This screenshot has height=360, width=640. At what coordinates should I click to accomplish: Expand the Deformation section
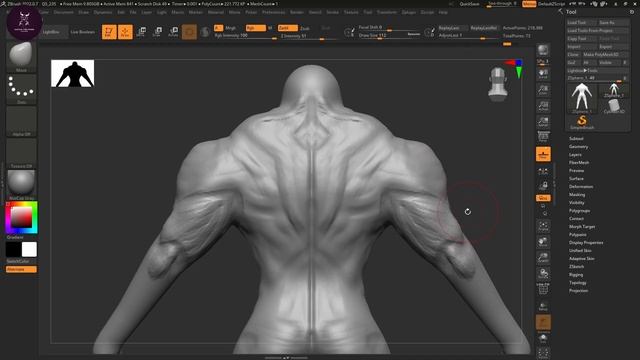point(581,187)
